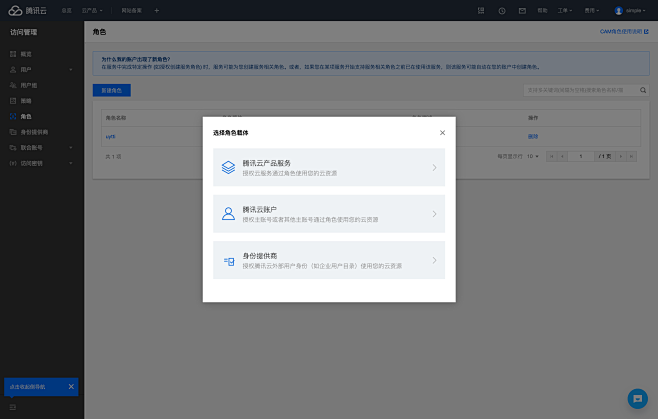658x419 pixels.
Task: Open the mail messages icon in header
Action: [x=522, y=10]
